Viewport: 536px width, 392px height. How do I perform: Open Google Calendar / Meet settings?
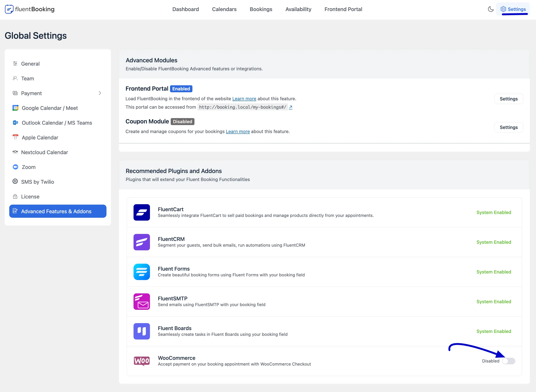click(x=58, y=108)
